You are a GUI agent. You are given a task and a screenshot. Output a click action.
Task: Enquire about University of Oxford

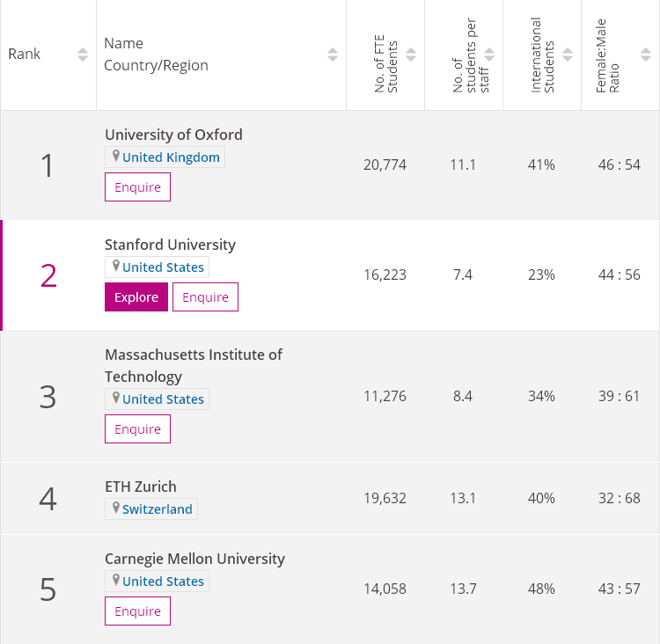(x=137, y=187)
